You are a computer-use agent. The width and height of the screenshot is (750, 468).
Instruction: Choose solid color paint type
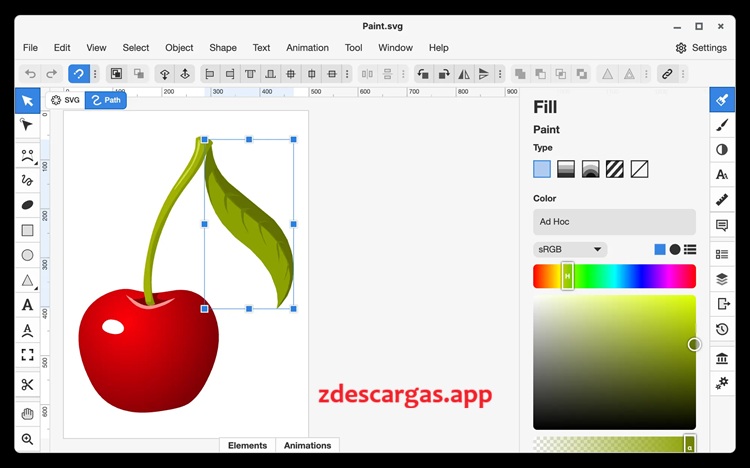click(x=542, y=169)
